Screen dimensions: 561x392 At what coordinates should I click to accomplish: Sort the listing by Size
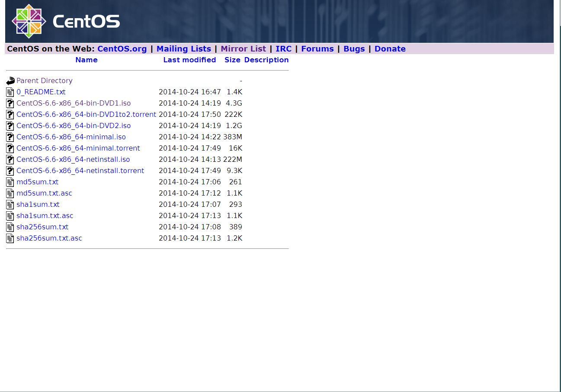[x=232, y=60]
